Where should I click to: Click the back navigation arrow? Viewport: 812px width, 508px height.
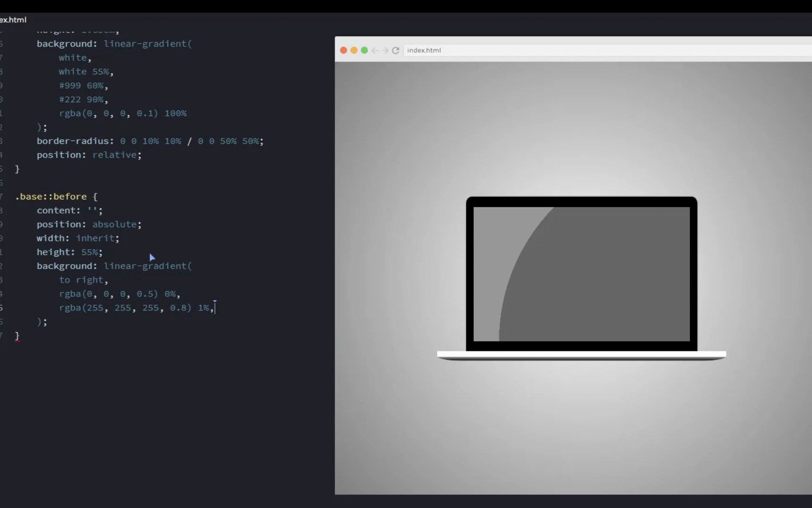click(x=375, y=50)
